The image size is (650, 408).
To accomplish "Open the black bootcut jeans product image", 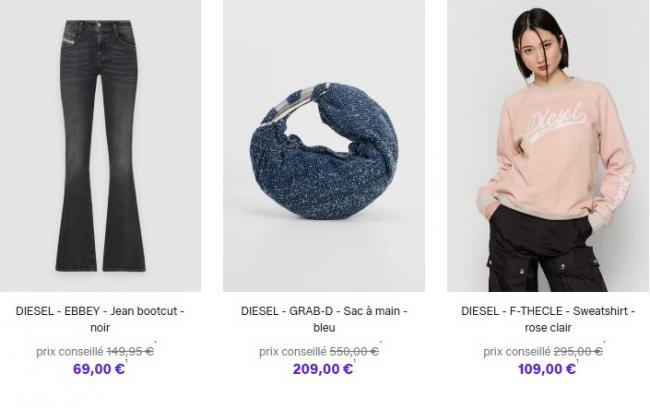I will tap(100, 146).
